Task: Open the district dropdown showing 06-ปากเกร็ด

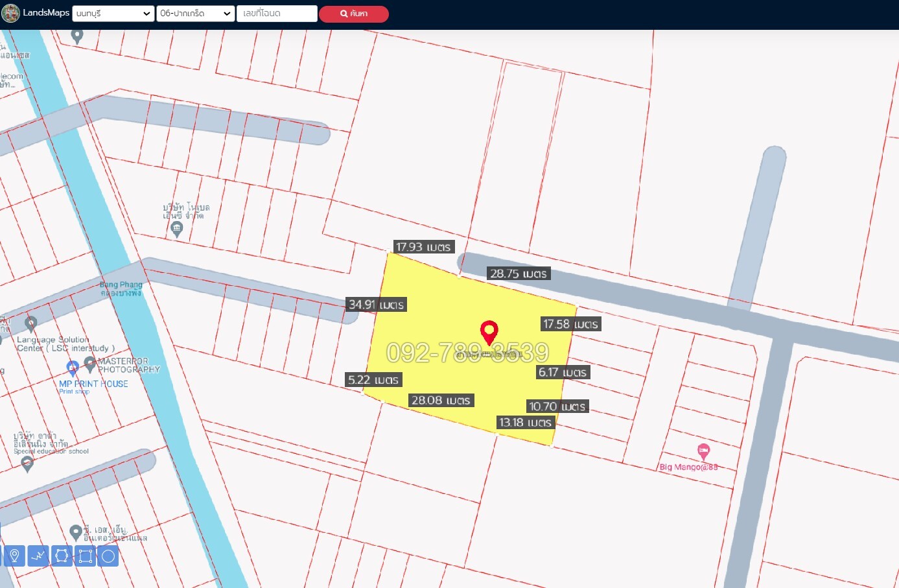Action: point(195,14)
